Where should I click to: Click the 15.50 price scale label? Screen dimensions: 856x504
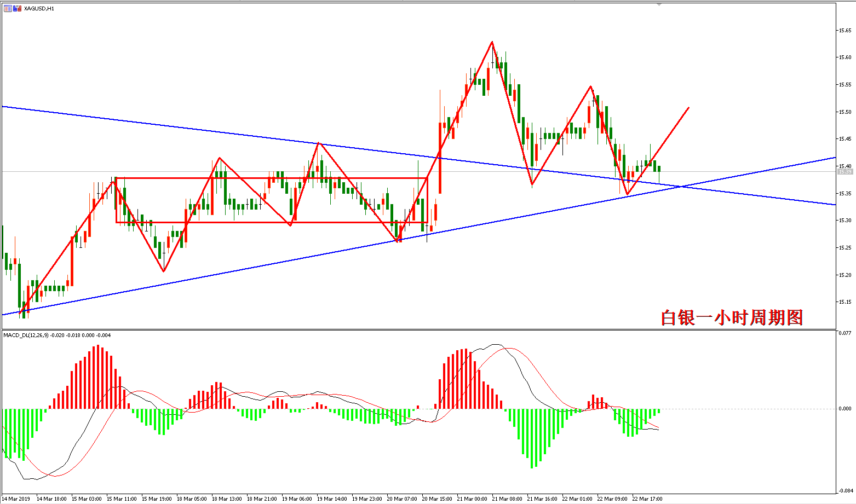coord(845,112)
